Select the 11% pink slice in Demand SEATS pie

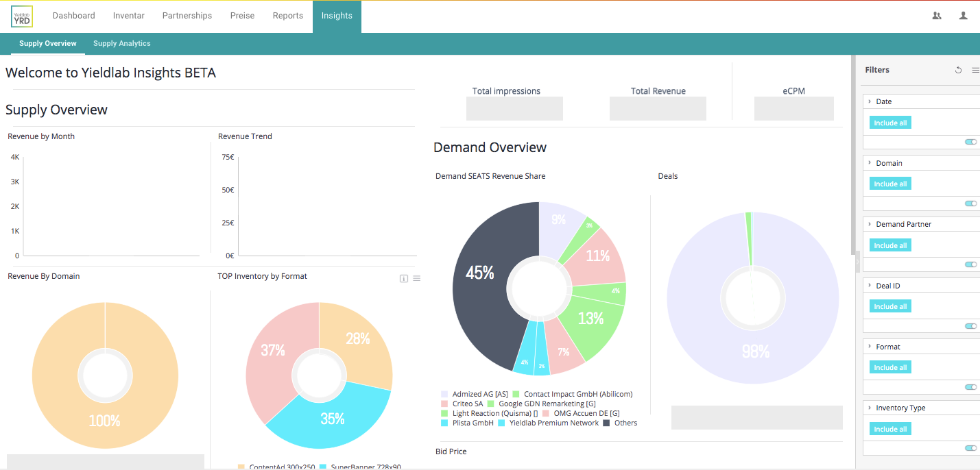[598, 256]
